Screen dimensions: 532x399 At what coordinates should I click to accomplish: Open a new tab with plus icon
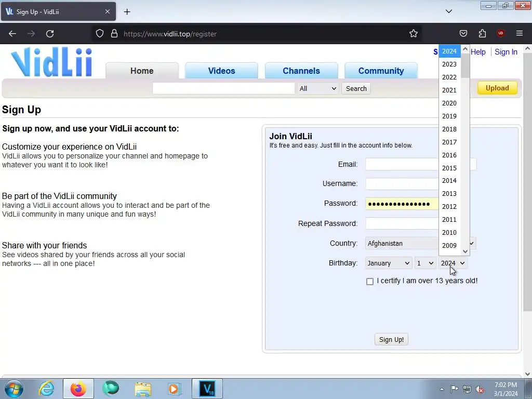point(127,12)
